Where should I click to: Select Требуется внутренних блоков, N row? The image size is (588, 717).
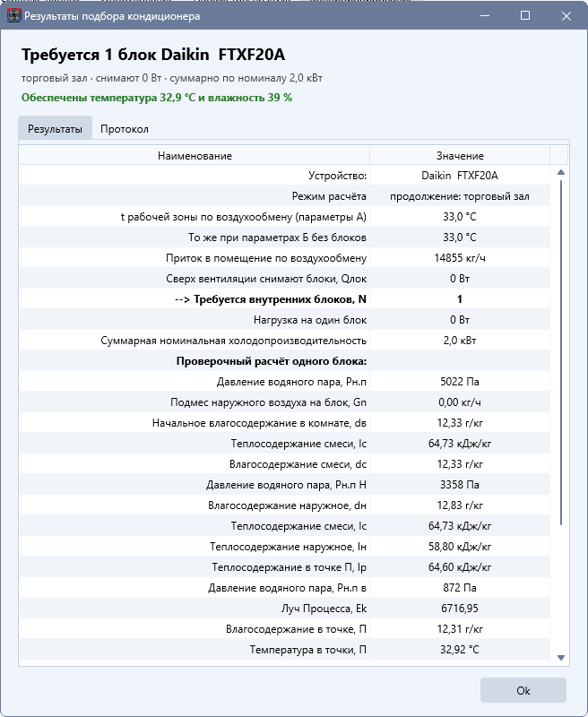[284, 299]
